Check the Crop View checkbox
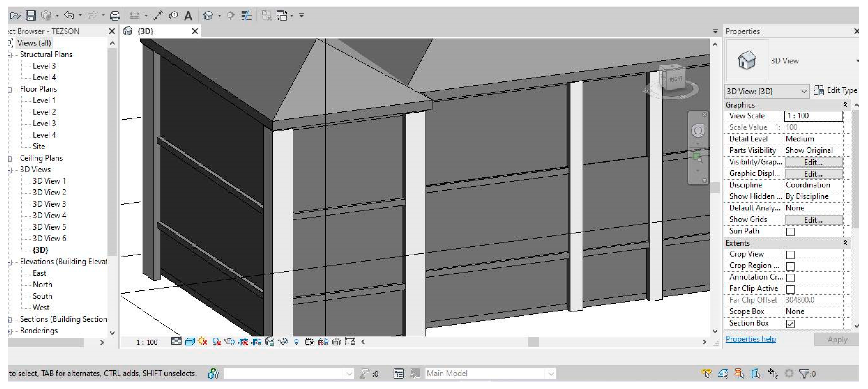Screen dimensions: 868x389 (x=790, y=255)
